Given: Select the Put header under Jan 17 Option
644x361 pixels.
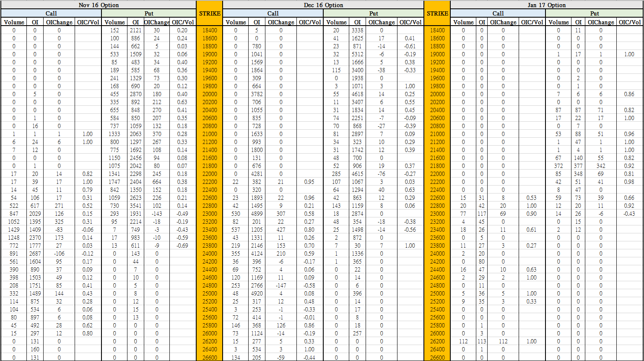Looking at the screenshot, I should [595, 13].
